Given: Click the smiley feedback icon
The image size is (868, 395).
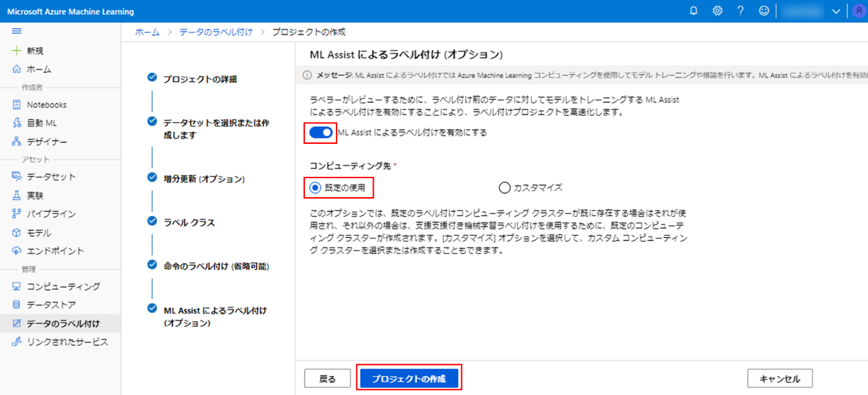Looking at the screenshot, I should pos(764,11).
